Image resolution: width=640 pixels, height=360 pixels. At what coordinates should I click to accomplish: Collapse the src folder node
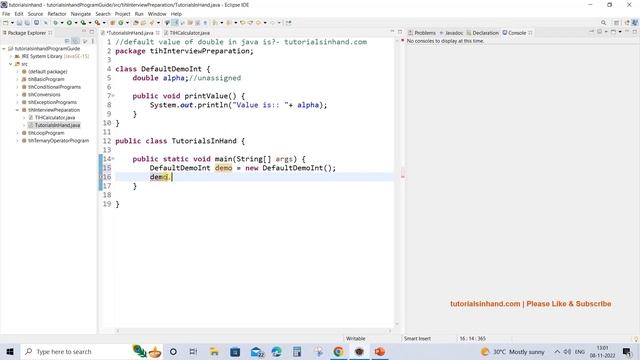pyautogui.click(x=11, y=64)
